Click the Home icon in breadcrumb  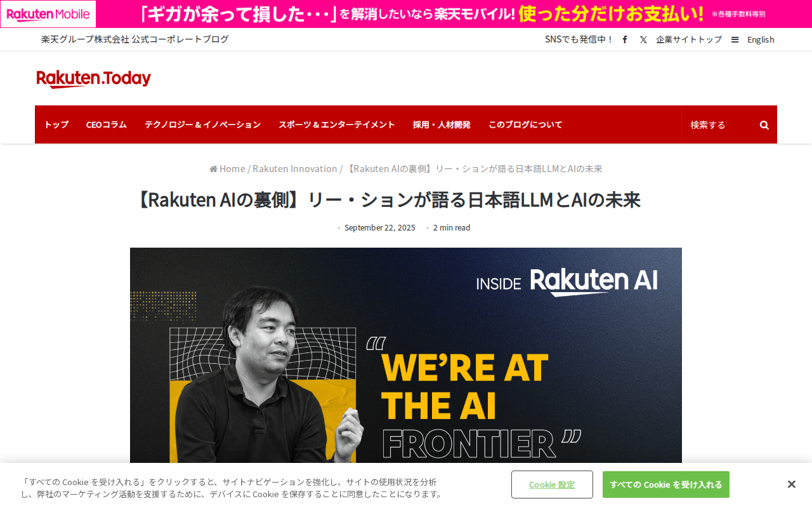213,169
